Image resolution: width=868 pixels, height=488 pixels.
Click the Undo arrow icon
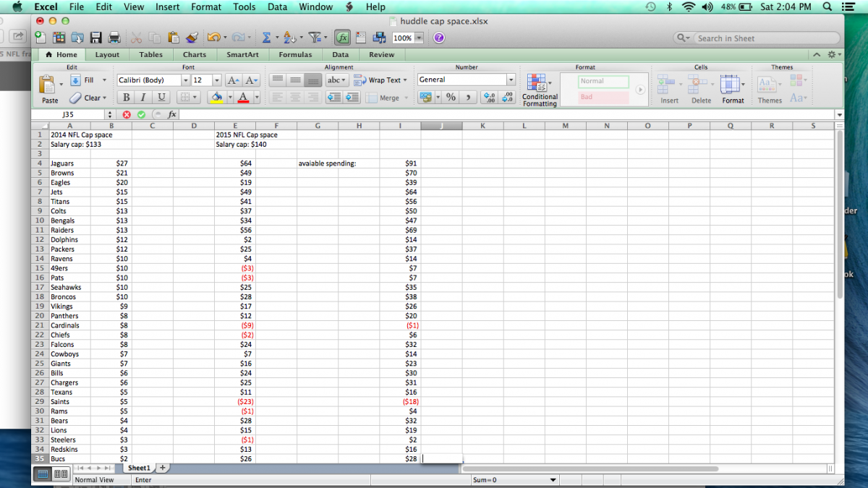click(213, 38)
